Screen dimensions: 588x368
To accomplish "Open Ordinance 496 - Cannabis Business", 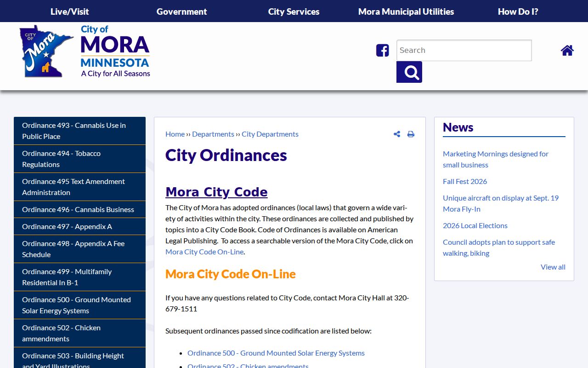I will [79, 209].
